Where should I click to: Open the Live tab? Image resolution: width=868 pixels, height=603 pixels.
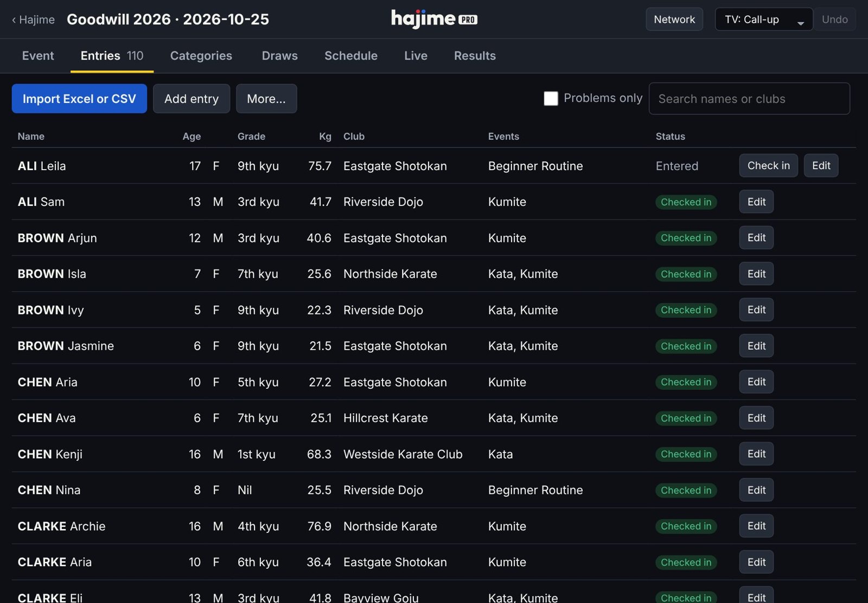tap(416, 56)
